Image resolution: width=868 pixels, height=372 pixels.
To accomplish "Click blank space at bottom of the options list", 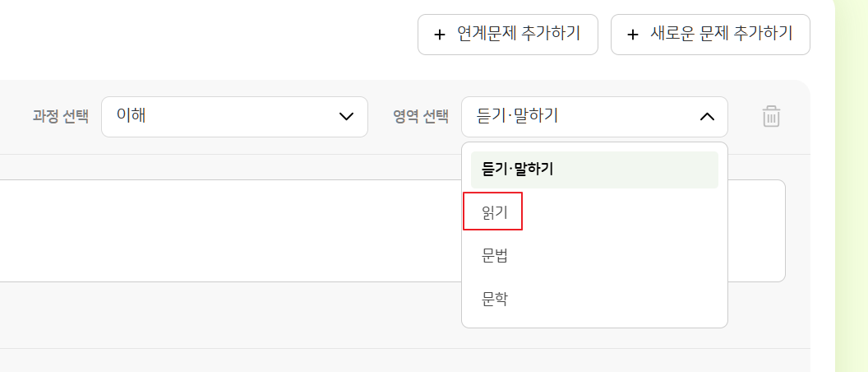I will tap(594, 322).
